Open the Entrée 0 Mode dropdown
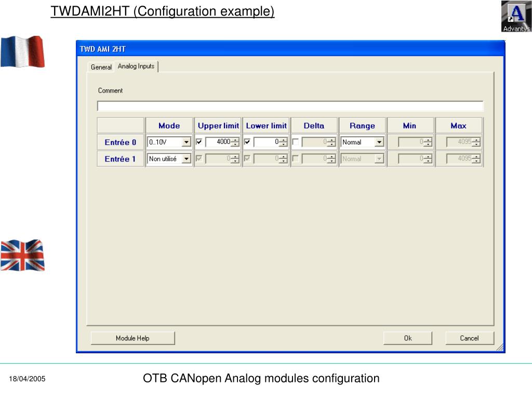The height and width of the screenshot is (399, 532). click(187, 142)
